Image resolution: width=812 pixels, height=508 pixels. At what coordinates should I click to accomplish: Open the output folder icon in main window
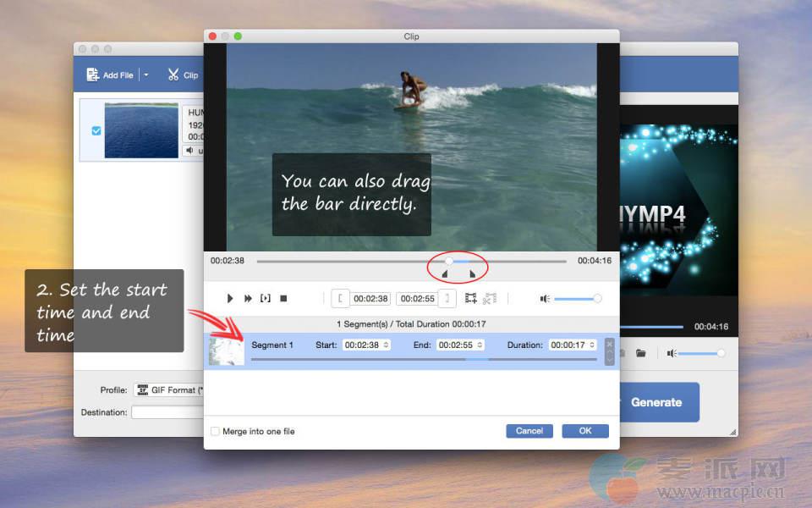(x=641, y=353)
